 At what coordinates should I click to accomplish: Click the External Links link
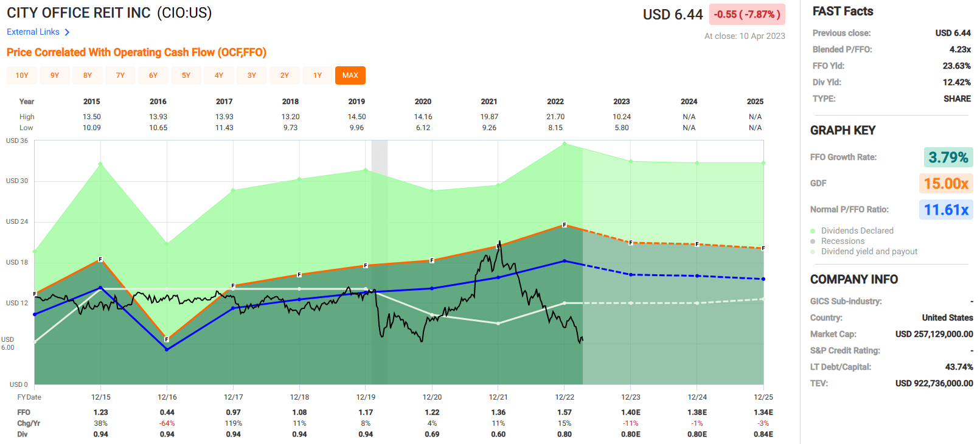(x=33, y=32)
